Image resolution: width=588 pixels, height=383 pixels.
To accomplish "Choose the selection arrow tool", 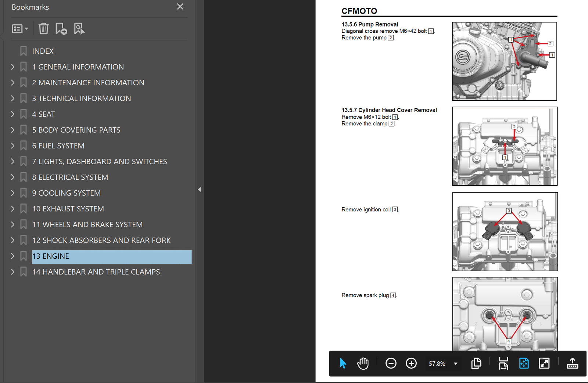I will point(343,364).
